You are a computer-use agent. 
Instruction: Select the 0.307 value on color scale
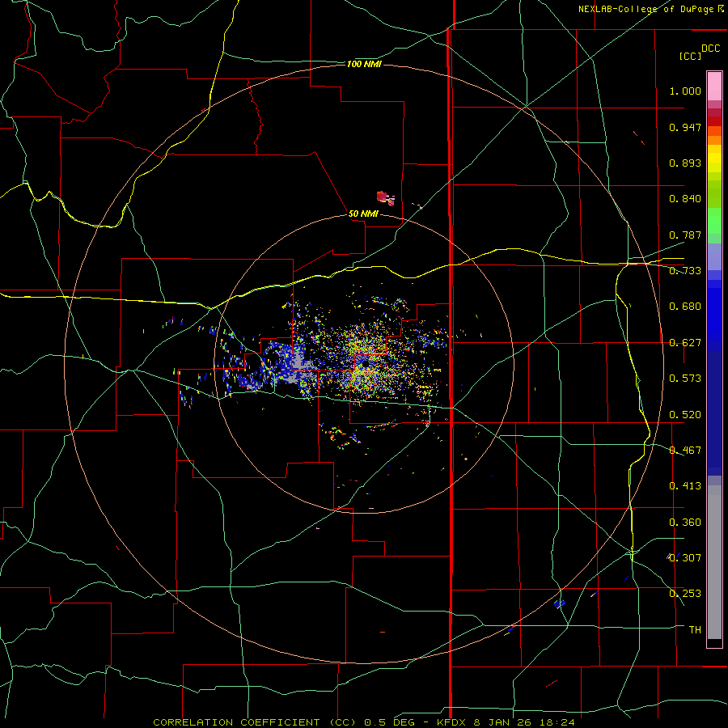click(x=685, y=558)
